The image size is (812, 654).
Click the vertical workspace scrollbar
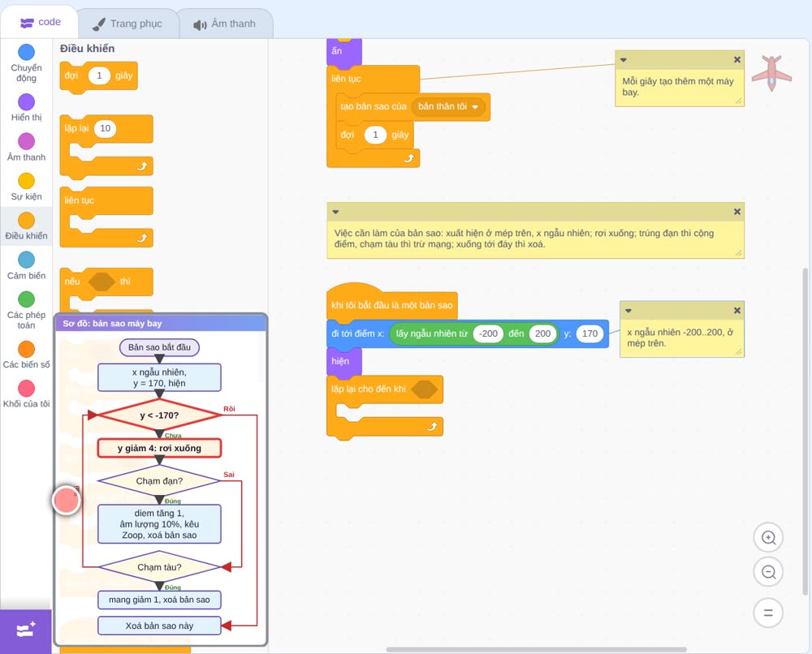tap(805, 431)
